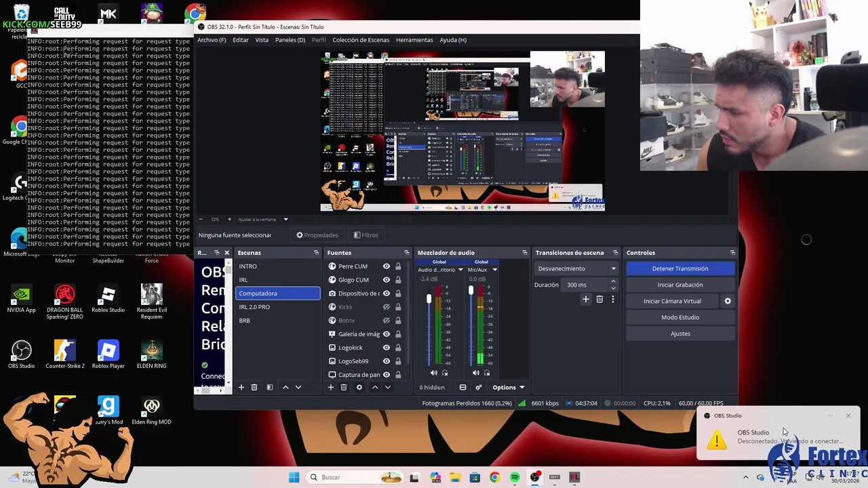Open advanced audio properties gears icon
The width and height of the screenshot is (868, 488).
[x=478, y=387]
